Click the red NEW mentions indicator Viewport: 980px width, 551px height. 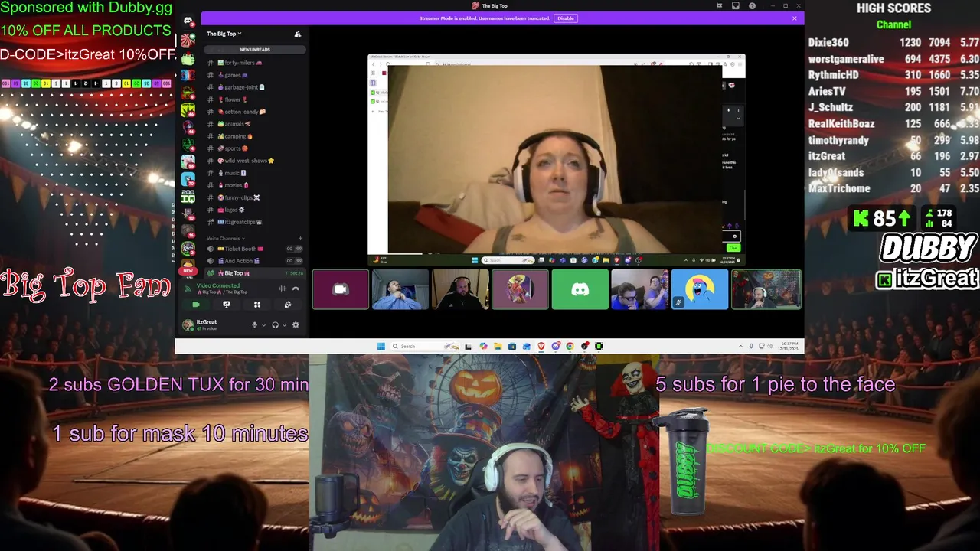coord(188,271)
